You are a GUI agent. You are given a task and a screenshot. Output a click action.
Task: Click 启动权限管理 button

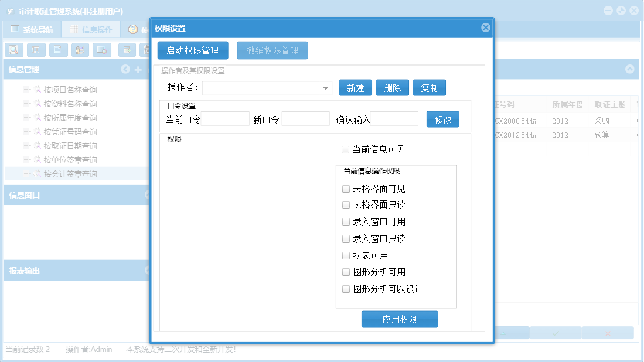tap(193, 50)
